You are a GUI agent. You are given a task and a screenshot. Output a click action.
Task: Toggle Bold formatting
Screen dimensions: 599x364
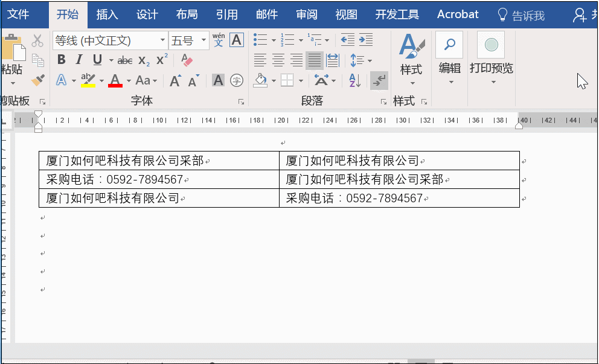pyautogui.click(x=61, y=60)
